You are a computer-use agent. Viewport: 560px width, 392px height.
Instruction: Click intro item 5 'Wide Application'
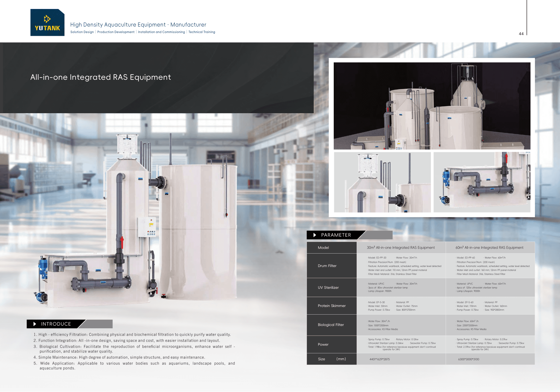pos(134,366)
